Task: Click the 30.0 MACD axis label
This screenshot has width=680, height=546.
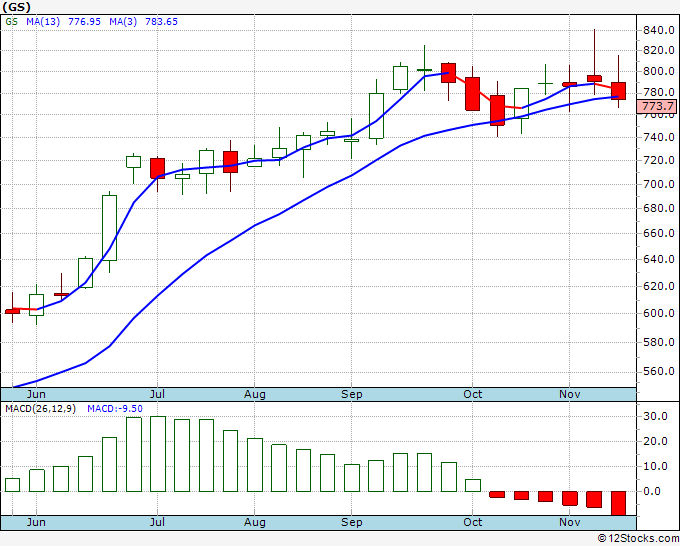Action: tap(655, 417)
